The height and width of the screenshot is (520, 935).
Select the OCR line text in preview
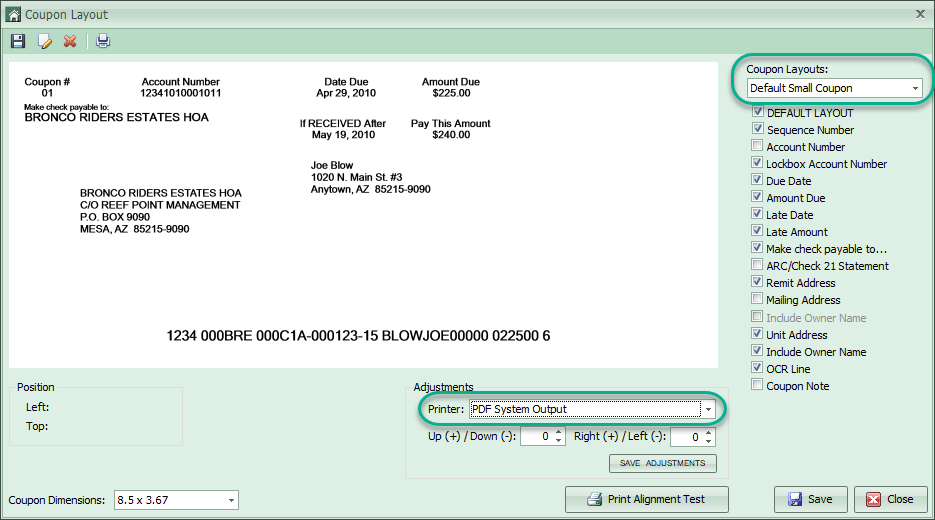(358, 336)
